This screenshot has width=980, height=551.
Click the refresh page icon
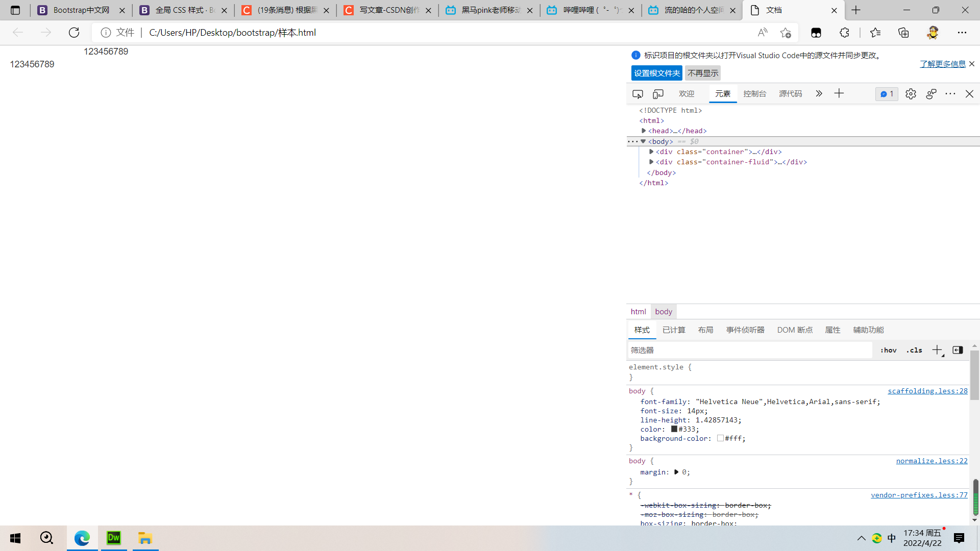coord(74,33)
